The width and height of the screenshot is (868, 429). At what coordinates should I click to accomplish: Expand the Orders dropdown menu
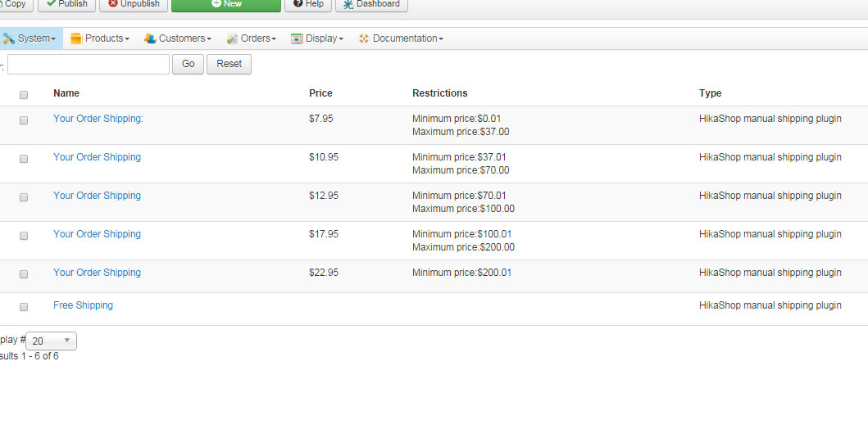click(252, 38)
